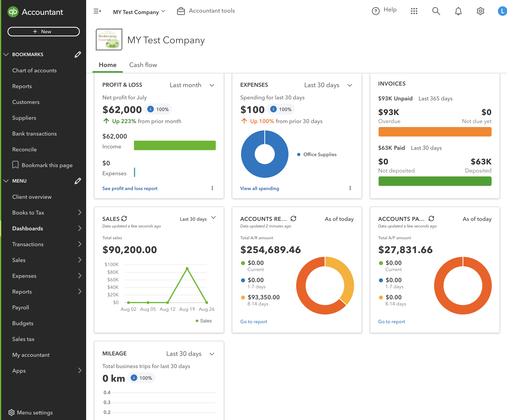Viewport: 507px width, 420px height.
Task: Expand Expenses submenu in sidebar
Action: (80, 276)
